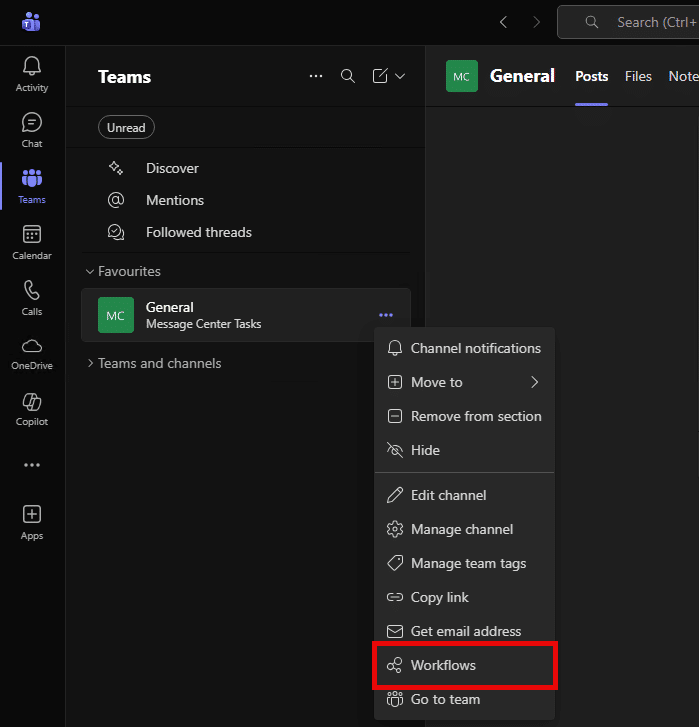Toggle the Unread filter chip

[126, 128]
